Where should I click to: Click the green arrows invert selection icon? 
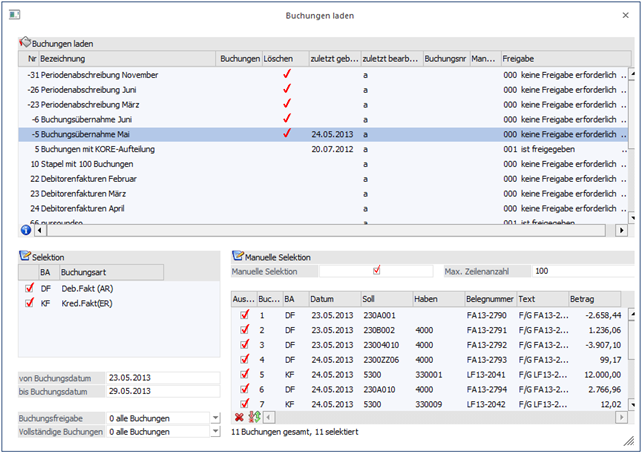pos(252,416)
